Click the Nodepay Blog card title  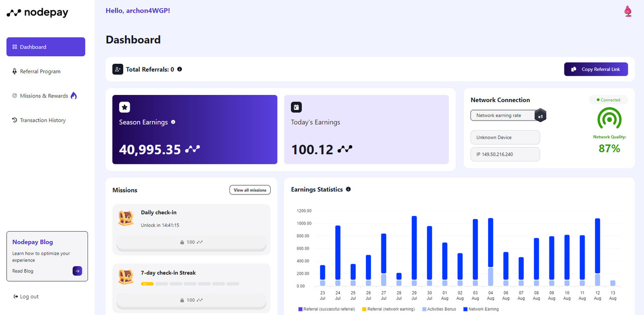(x=33, y=242)
